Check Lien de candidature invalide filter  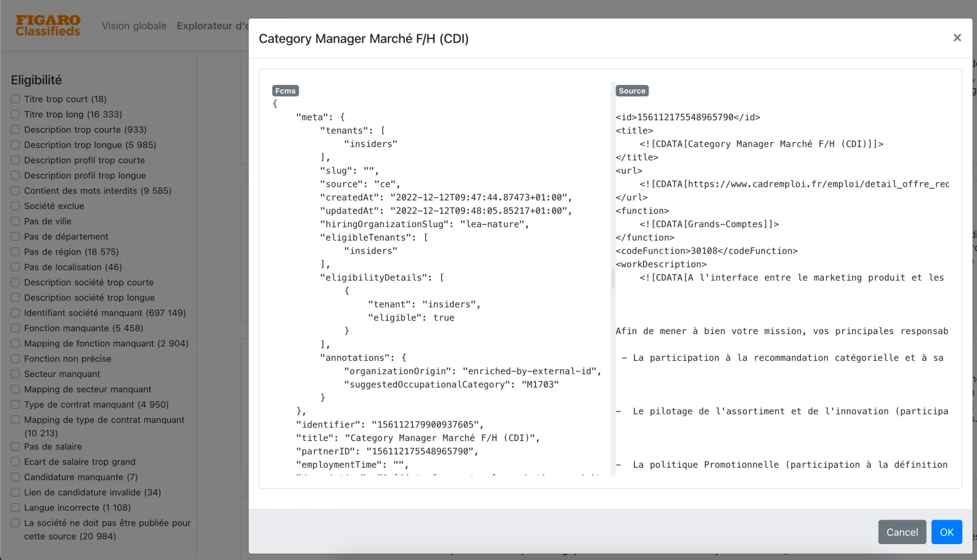pos(15,492)
